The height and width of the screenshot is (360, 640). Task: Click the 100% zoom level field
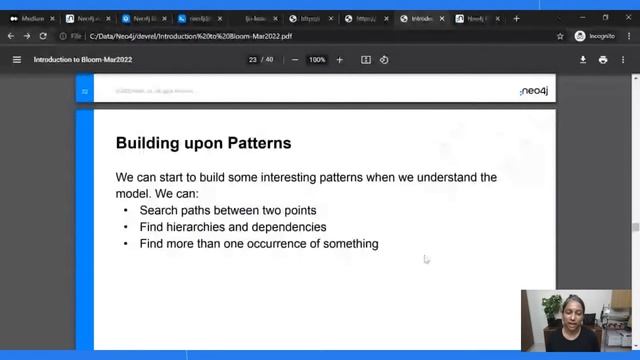tap(317, 60)
